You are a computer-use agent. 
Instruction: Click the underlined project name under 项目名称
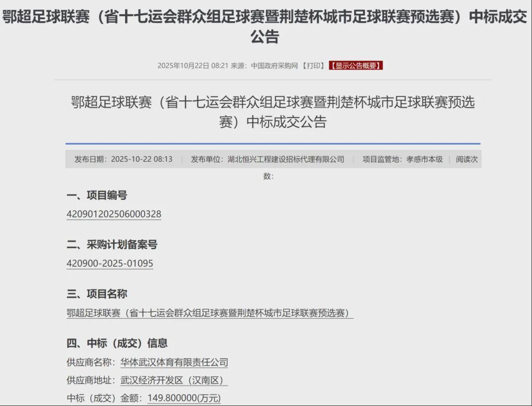pyautogui.click(x=209, y=313)
